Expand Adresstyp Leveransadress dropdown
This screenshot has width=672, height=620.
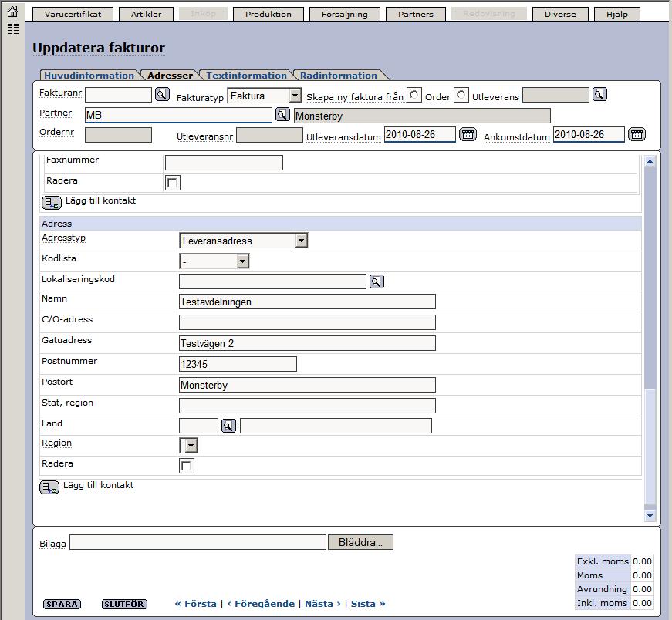(244, 241)
